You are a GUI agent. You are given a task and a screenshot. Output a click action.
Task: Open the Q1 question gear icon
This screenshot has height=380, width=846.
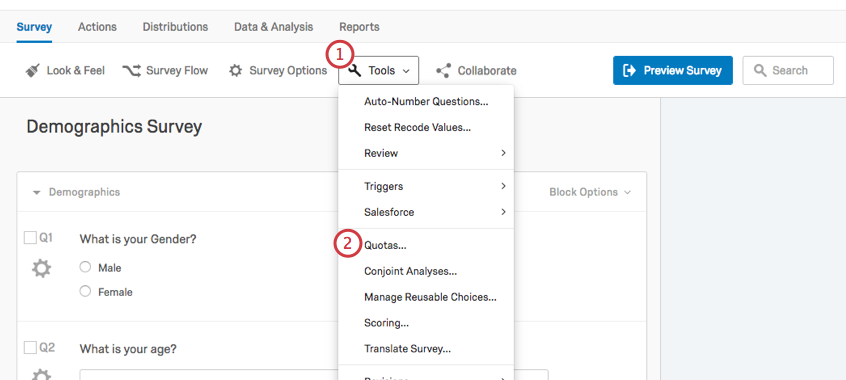point(42,268)
